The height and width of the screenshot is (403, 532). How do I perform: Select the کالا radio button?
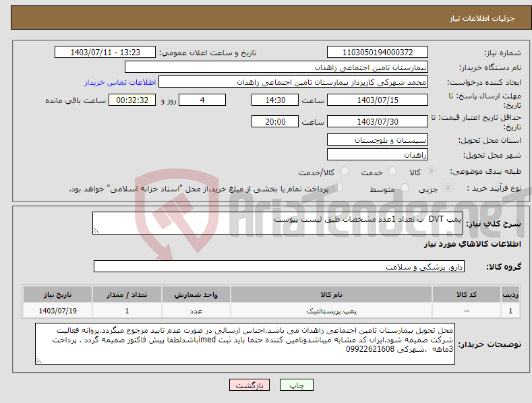coord(431,171)
